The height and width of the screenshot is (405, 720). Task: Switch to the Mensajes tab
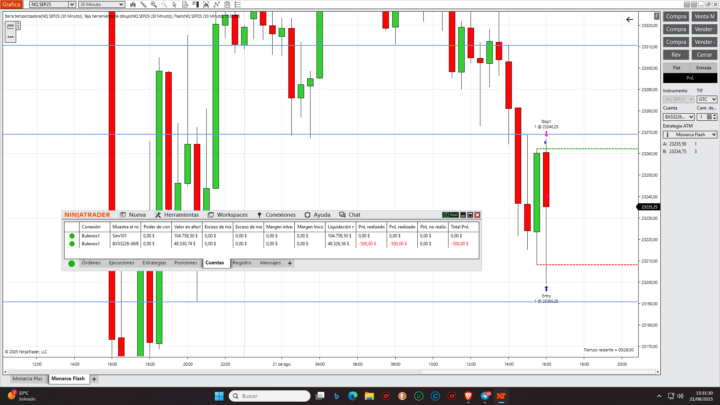[x=270, y=263]
